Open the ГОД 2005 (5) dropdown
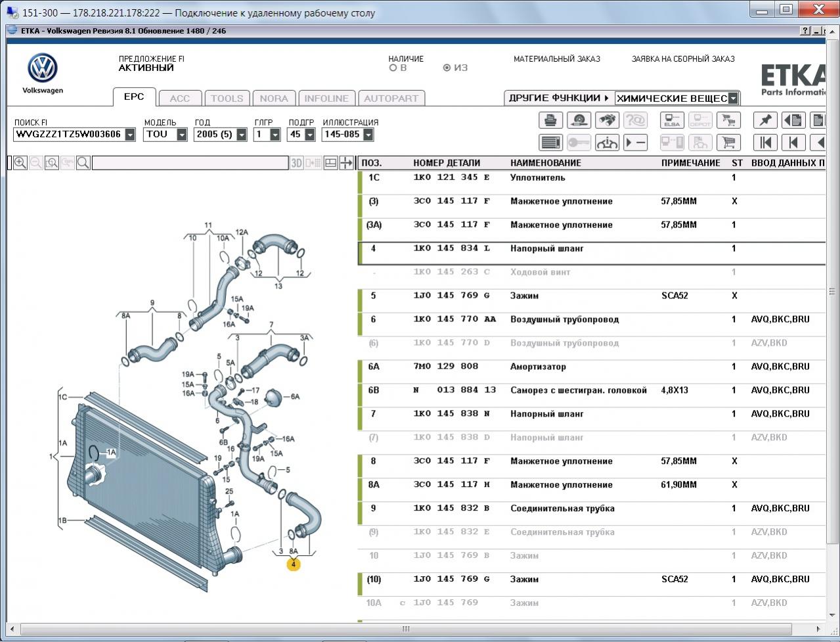840x642 pixels. tap(242, 135)
